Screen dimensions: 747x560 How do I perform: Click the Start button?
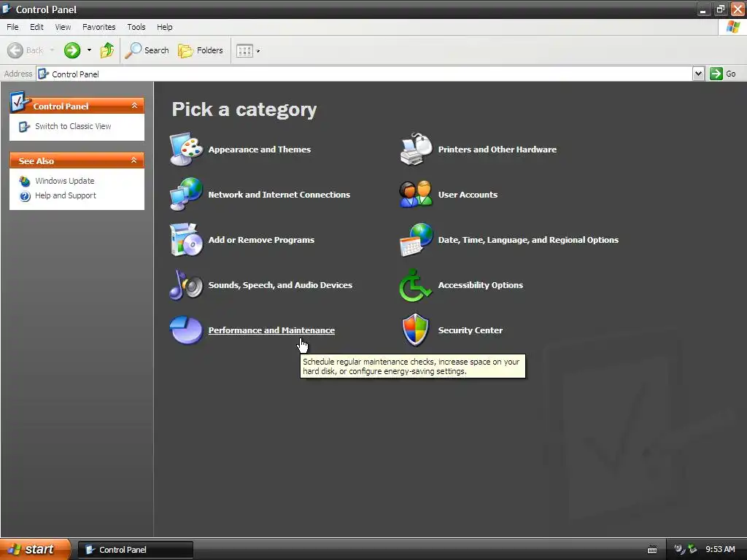(x=35, y=550)
